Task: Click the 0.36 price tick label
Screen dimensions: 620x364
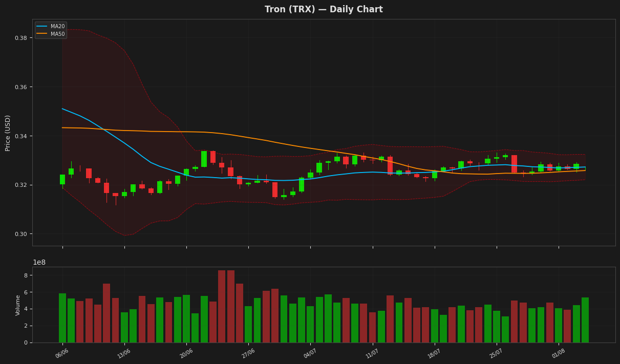Action: pyautogui.click(x=21, y=87)
